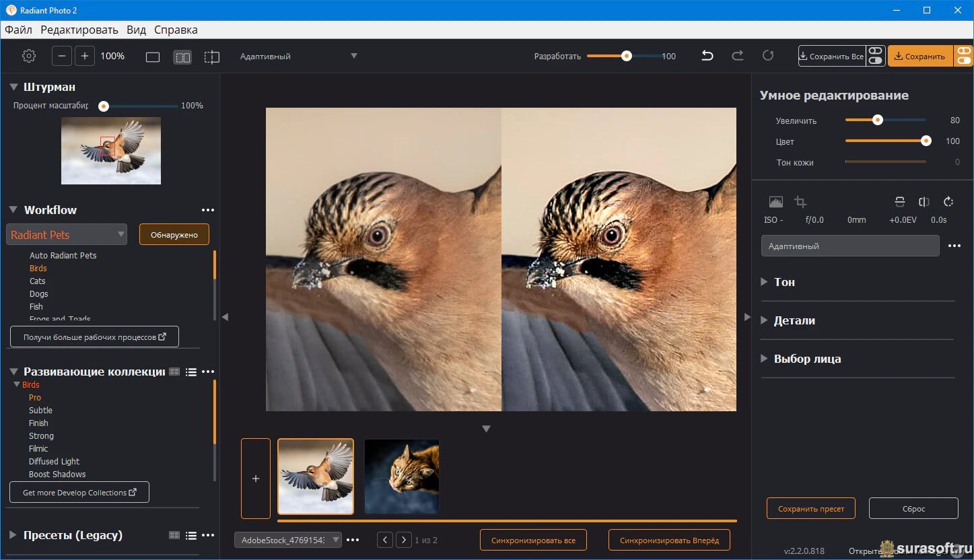
Task: Zoom in with the plus button
Action: coord(85,57)
